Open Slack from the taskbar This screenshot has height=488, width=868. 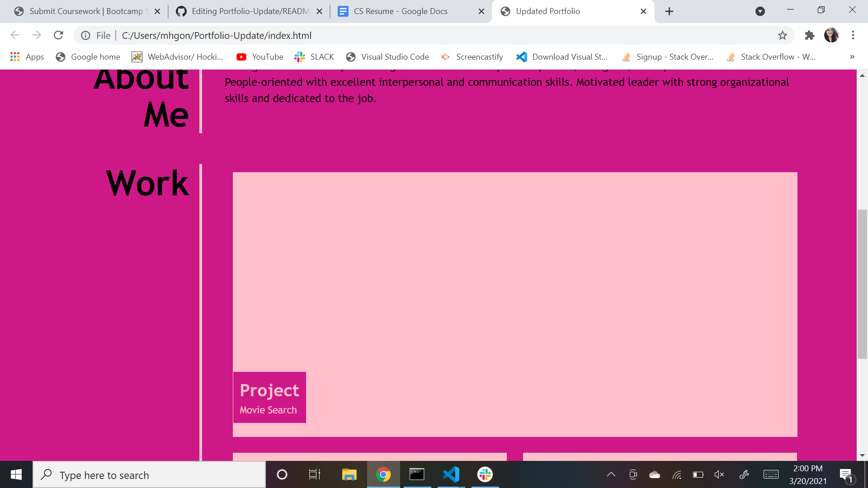coord(485,474)
